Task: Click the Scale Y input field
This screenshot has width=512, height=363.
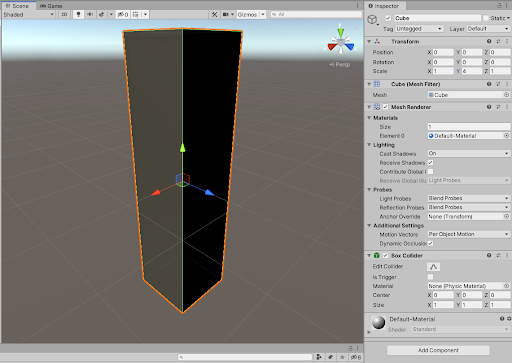Action: pos(472,71)
